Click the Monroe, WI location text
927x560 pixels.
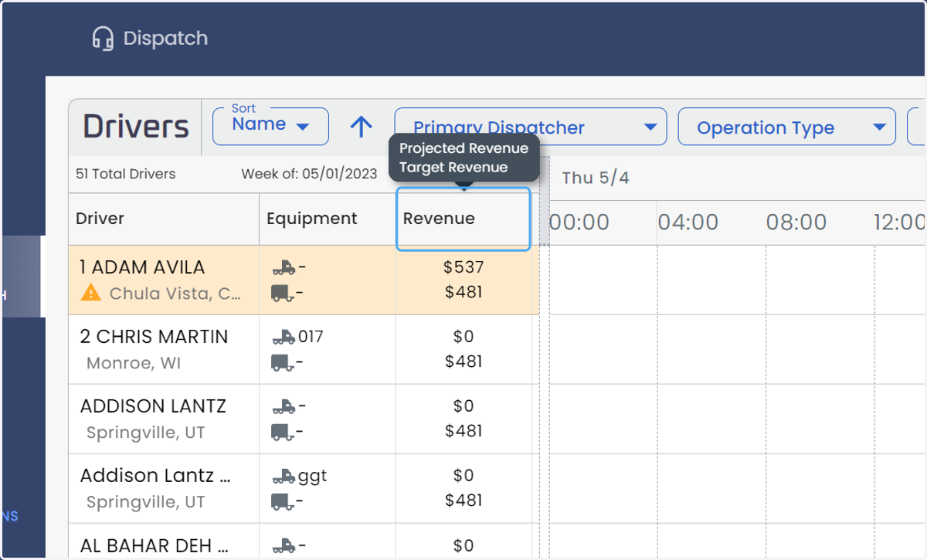coord(134,363)
